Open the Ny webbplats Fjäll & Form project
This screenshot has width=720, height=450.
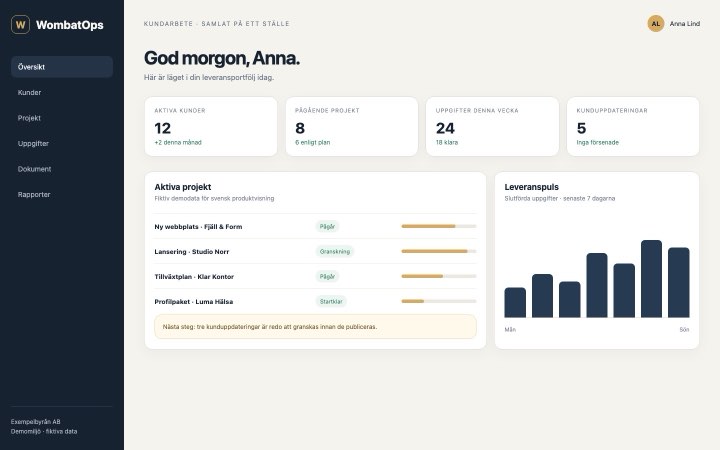[x=198, y=226]
